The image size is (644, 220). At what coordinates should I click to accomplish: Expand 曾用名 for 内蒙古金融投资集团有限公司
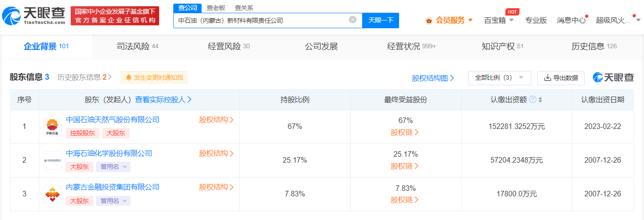click(x=113, y=200)
